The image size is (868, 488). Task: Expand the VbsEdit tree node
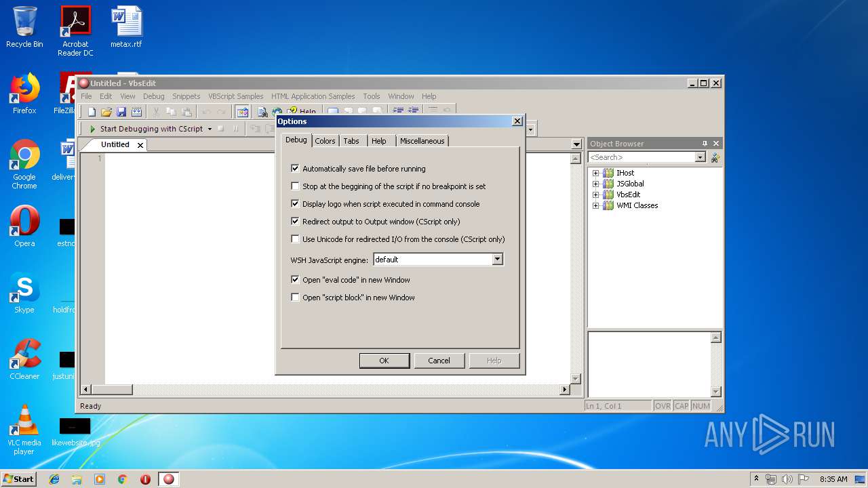[x=595, y=195]
